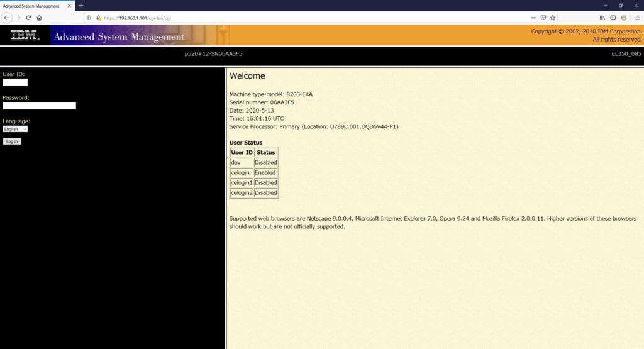This screenshot has height=349, width=644.
Task: Click the Disabled status for dev
Action: 266,163
